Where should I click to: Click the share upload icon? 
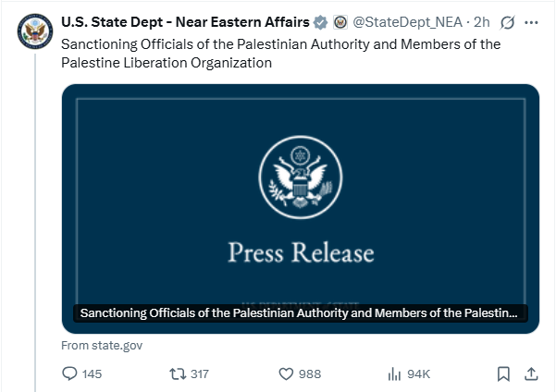click(531, 374)
